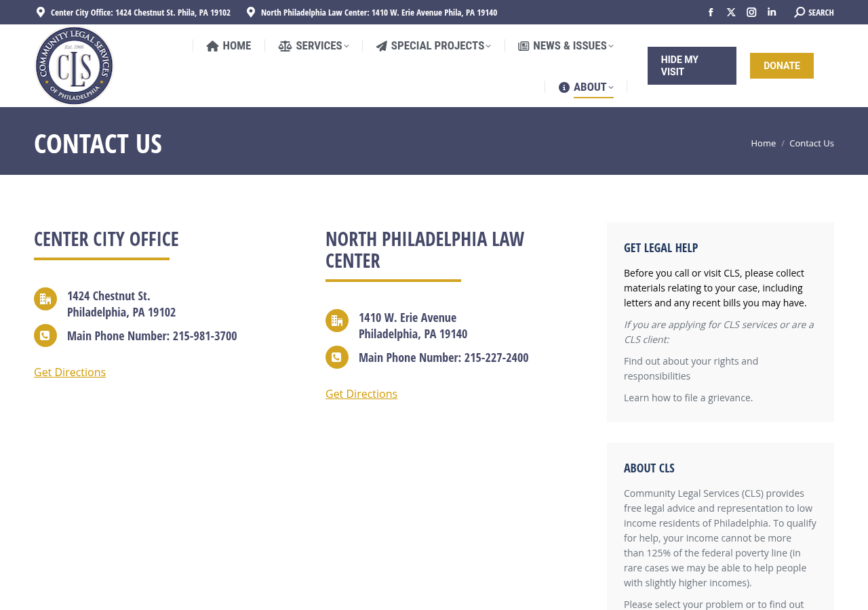Expand the About dropdown chevron
This screenshot has width=868, height=610.
pyautogui.click(x=611, y=87)
